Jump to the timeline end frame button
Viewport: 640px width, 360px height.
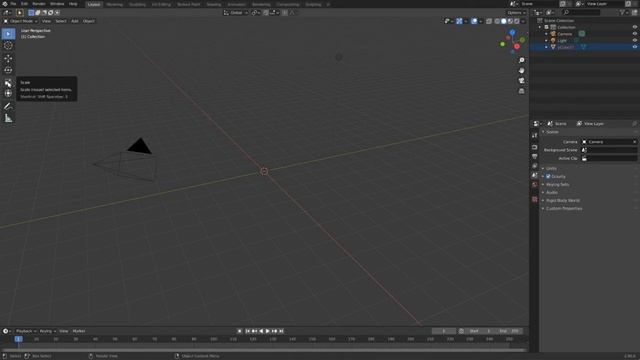(281, 331)
